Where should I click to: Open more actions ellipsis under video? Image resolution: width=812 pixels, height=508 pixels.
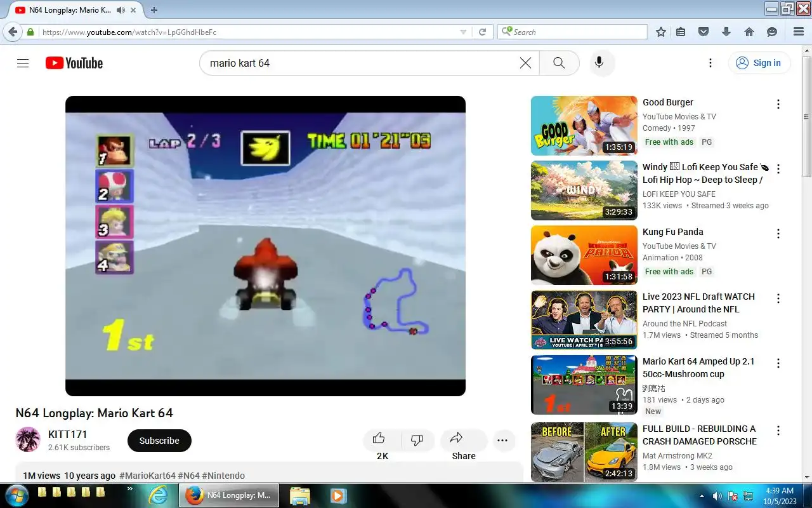pos(502,440)
